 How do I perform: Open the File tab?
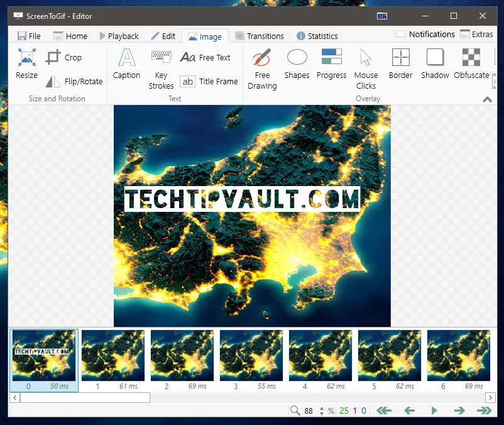click(x=29, y=36)
